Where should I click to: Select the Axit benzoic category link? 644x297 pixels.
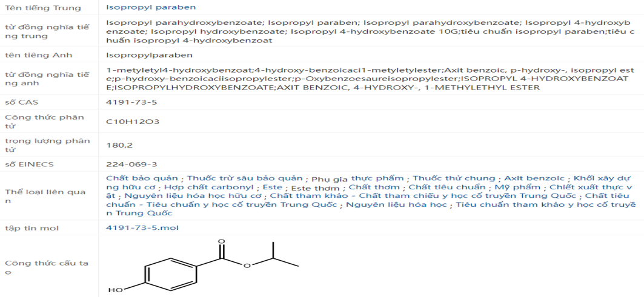click(536, 178)
